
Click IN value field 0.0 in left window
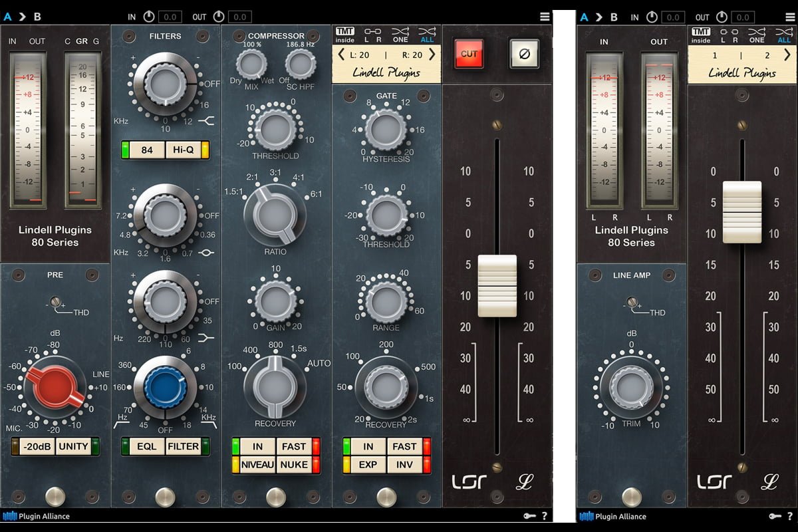170,17
